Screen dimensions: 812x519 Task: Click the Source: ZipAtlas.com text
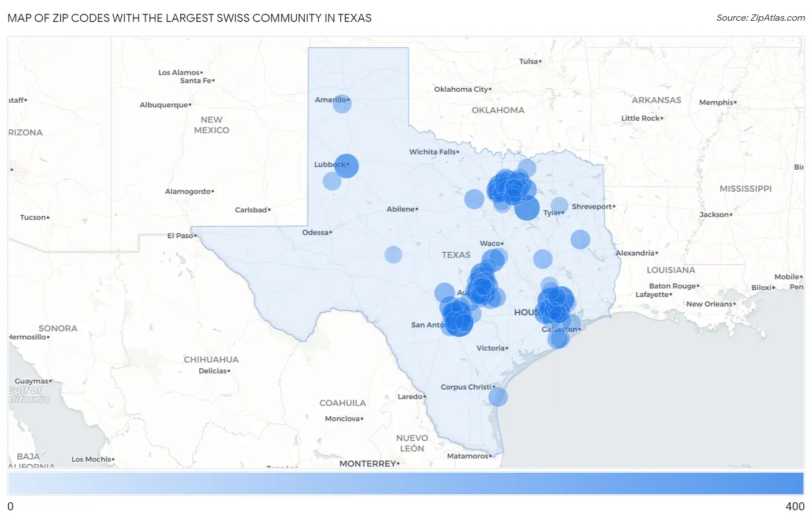761,18
